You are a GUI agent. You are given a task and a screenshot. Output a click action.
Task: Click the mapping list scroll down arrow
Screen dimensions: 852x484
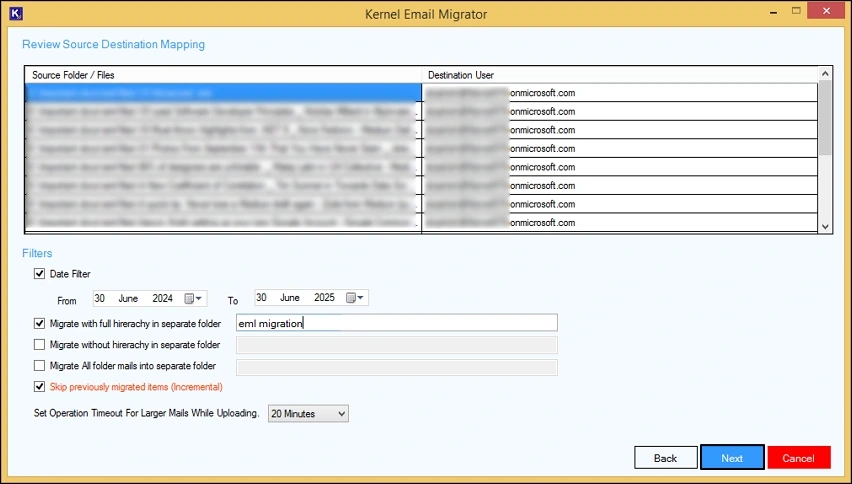(825, 227)
